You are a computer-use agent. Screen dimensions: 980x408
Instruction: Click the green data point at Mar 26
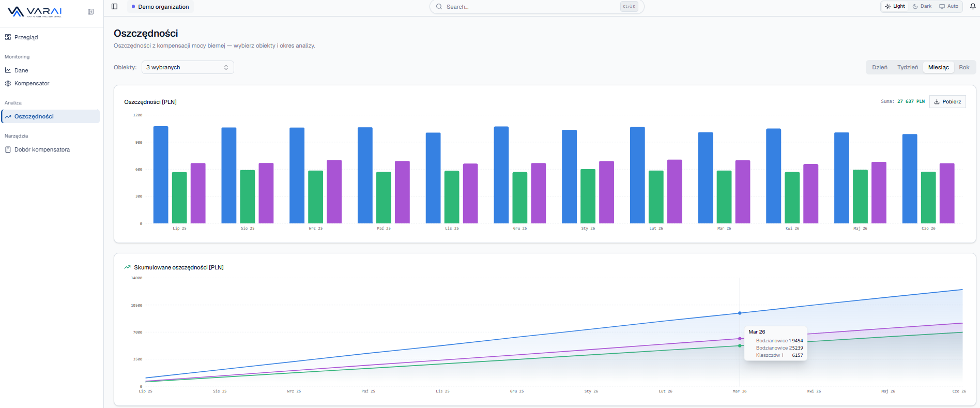click(x=740, y=346)
